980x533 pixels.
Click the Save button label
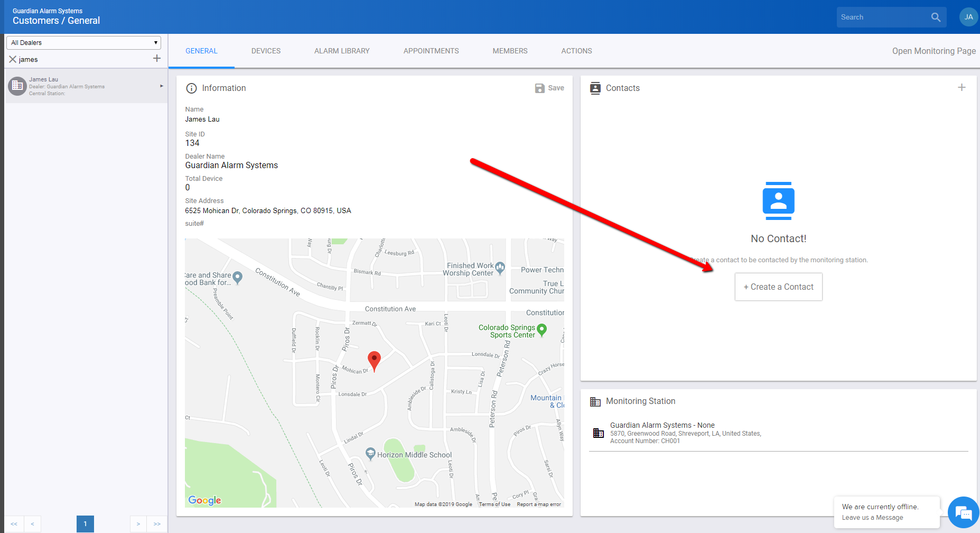coord(556,88)
